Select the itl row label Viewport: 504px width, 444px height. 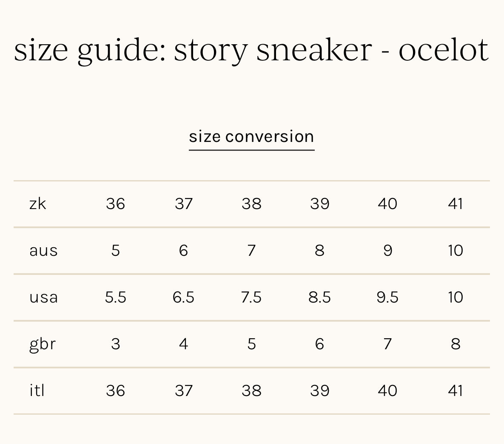[x=37, y=390]
